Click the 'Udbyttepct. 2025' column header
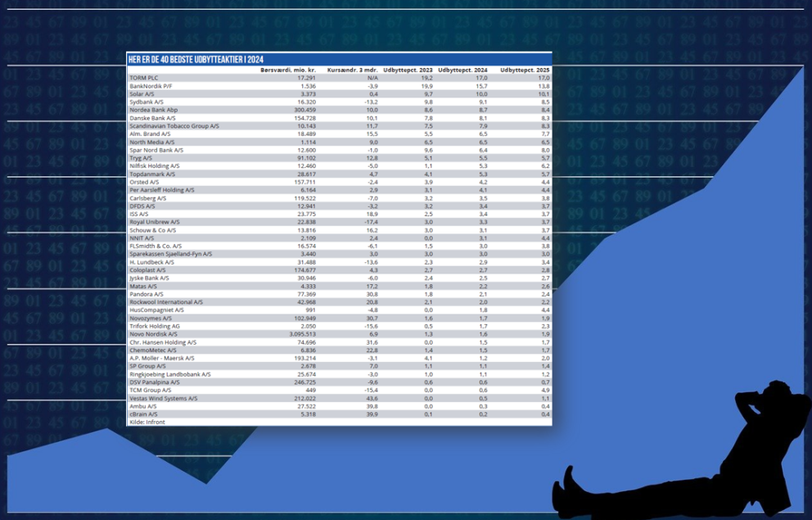The width and height of the screenshot is (812, 520). point(526,70)
